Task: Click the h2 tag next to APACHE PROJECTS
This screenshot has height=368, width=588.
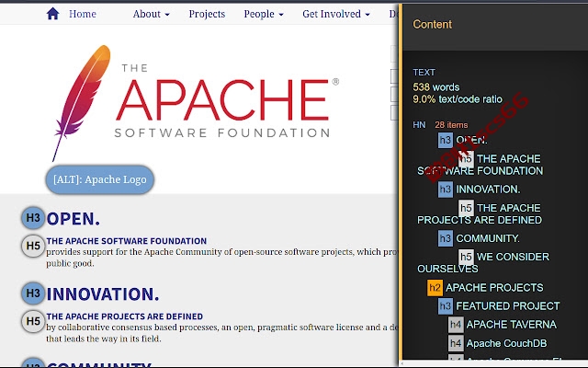Action: click(x=435, y=288)
